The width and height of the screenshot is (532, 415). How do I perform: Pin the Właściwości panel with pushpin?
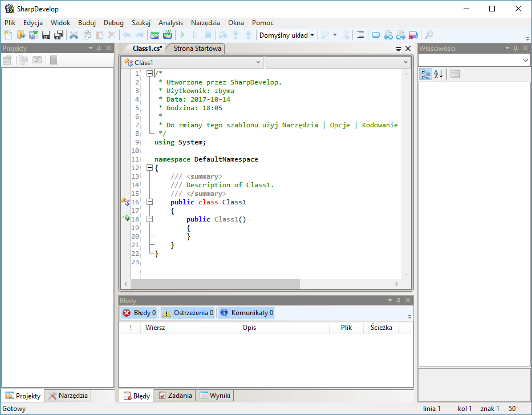pos(515,48)
